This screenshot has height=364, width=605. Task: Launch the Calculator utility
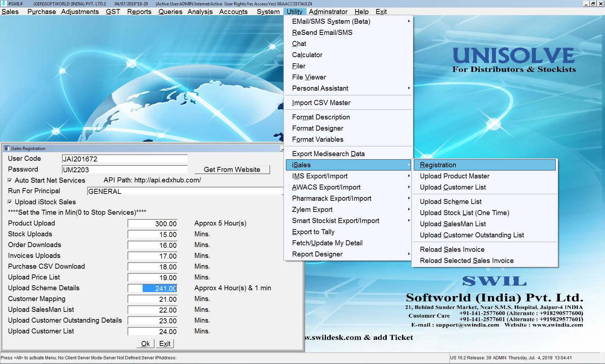[x=348, y=55]
